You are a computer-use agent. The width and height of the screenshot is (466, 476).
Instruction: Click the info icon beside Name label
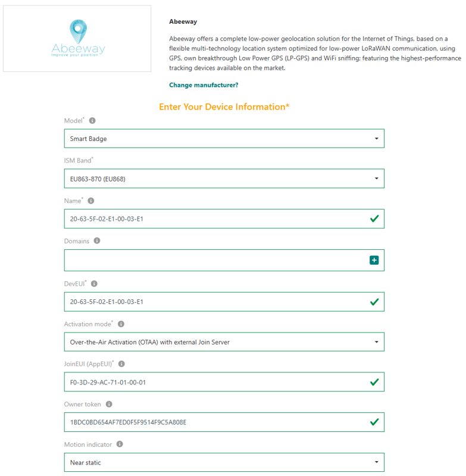pos(91,201)
